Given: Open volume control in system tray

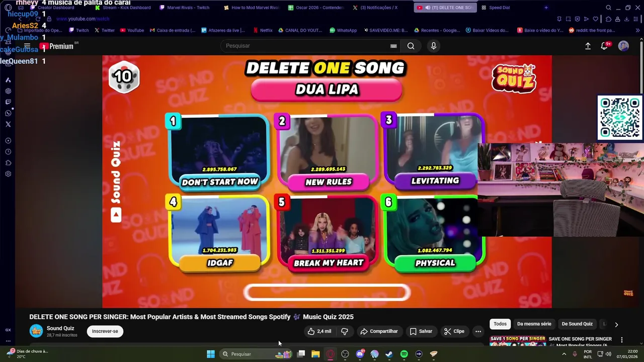Looking at the screenshot, I should click(608, 354).
